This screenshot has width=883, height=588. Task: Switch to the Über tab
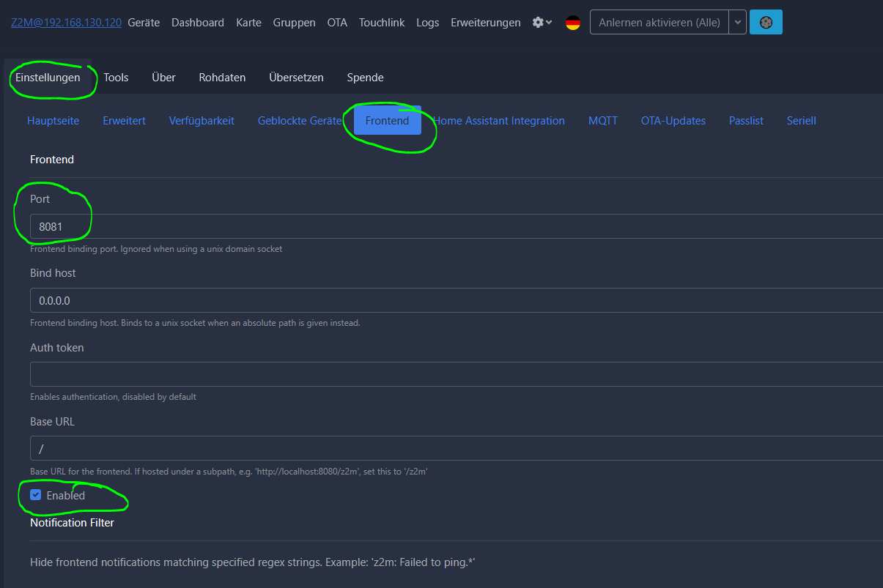pyautogui.click(x=163, y=77)
